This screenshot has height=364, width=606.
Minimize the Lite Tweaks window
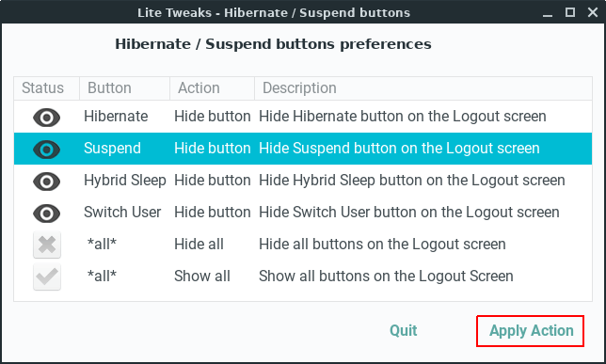coord(548,13)
